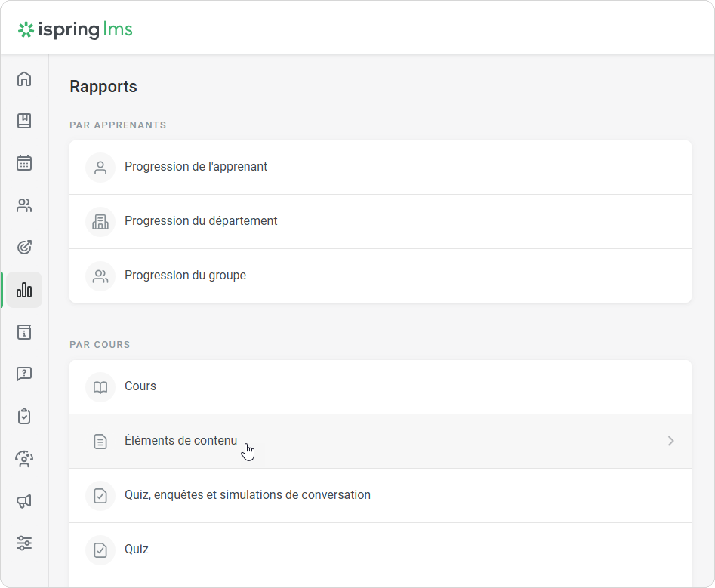Open the bookmarked book courses sidebar icon

[x=24, y=121]
